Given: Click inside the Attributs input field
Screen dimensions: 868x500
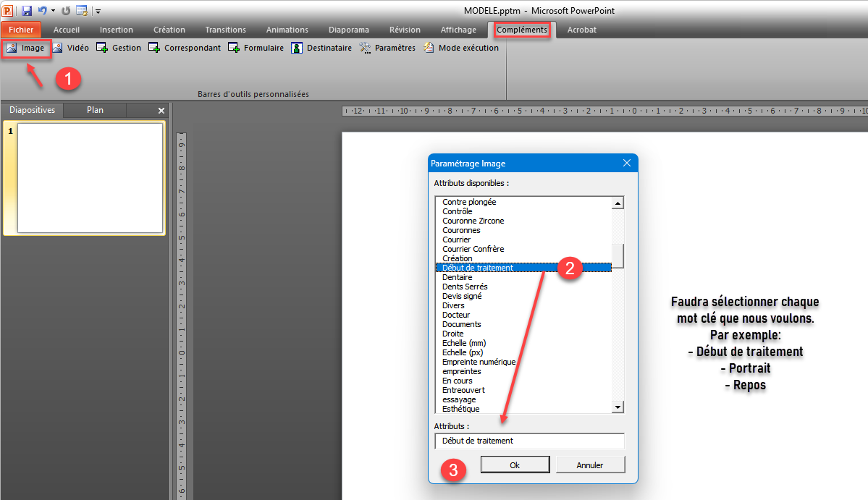Looking at the screenshot, I should tap(528, 441).
